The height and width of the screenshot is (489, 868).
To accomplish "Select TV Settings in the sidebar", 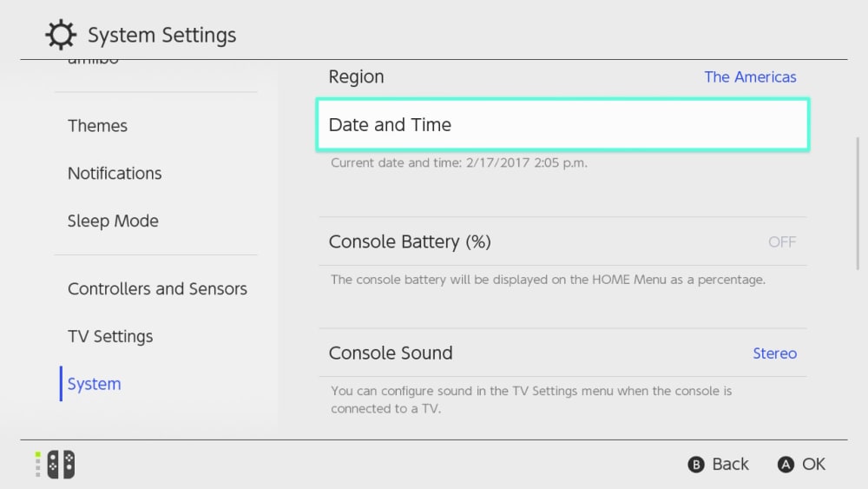I will pos(110,336).
